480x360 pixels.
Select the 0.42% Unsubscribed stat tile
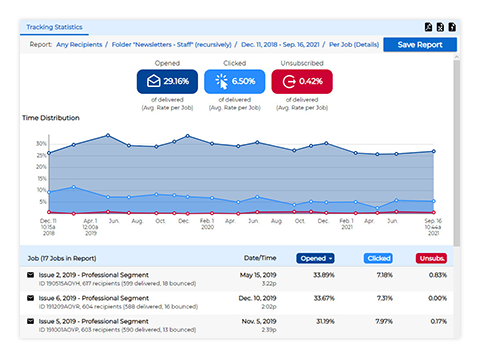pos(302,81)
